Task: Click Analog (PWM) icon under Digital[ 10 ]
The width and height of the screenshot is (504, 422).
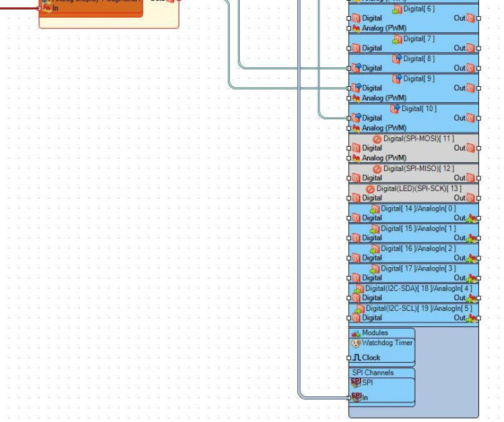Action: pyautogui.click(x=356, y=128)
